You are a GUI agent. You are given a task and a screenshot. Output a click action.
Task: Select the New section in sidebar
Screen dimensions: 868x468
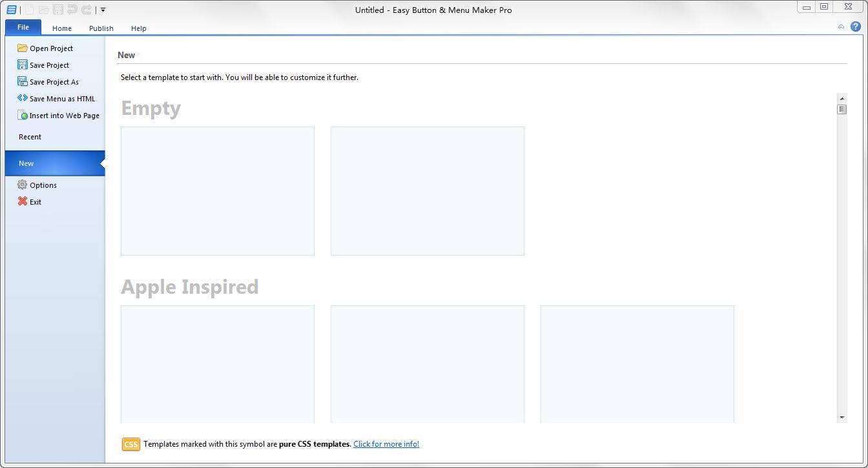[x=55, y=163]
